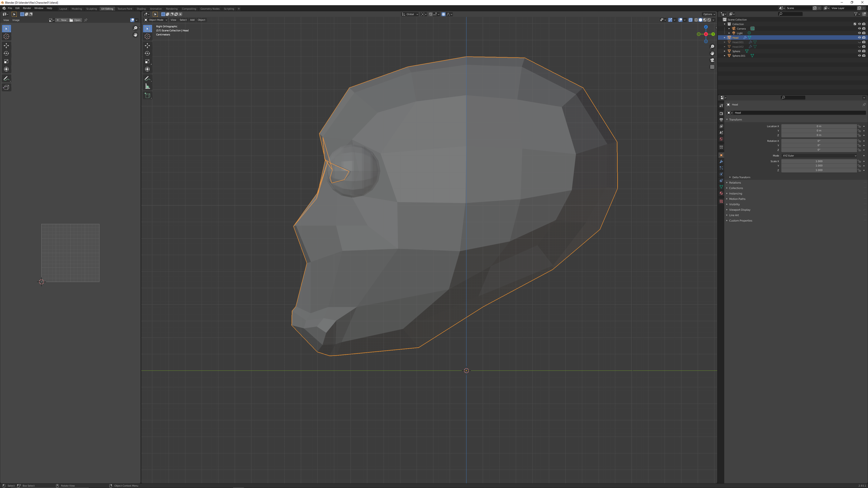Select the Cursor tool in the 3D viewport toolbar

click(x=147, y=36)
